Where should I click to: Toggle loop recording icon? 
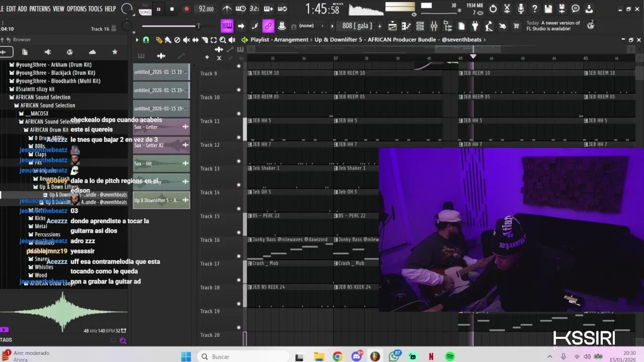click(x=282, y=9)
